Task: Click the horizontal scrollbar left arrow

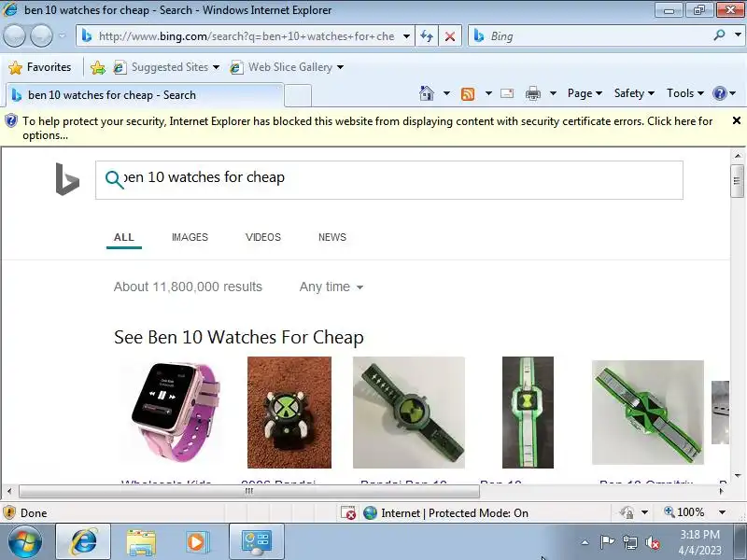Action: pyautogui.click(x=9, y=491)
